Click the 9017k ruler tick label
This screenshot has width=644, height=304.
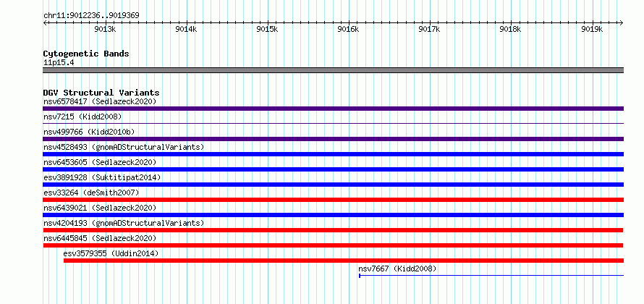tap(430, 29)
